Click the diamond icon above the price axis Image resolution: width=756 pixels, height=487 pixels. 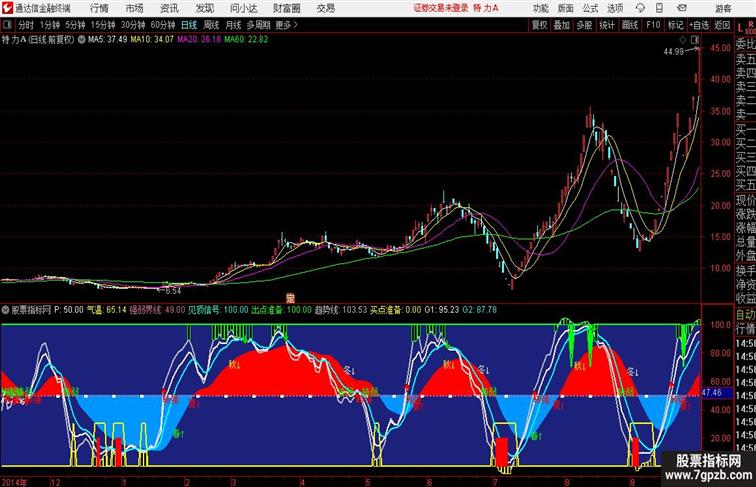pos(683,40)
